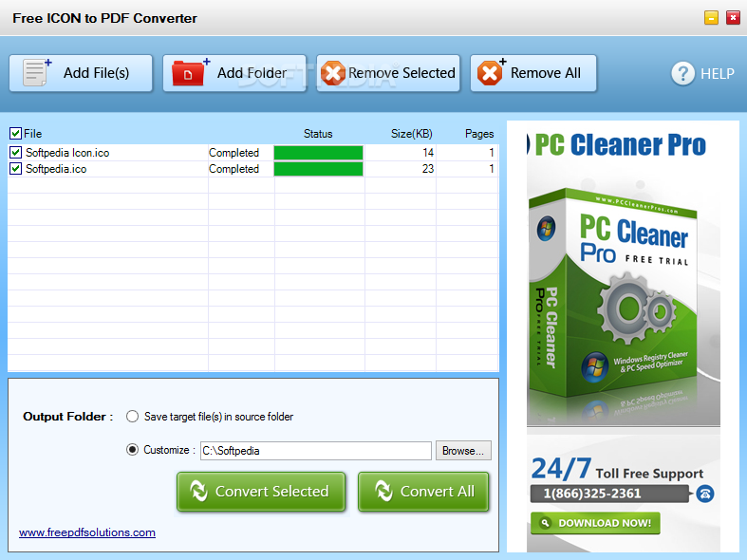This screenshot has height=560, width=747.
Task: Select the Customize output folder radio button
Action: pyautogui.click(x=132, y=450)
